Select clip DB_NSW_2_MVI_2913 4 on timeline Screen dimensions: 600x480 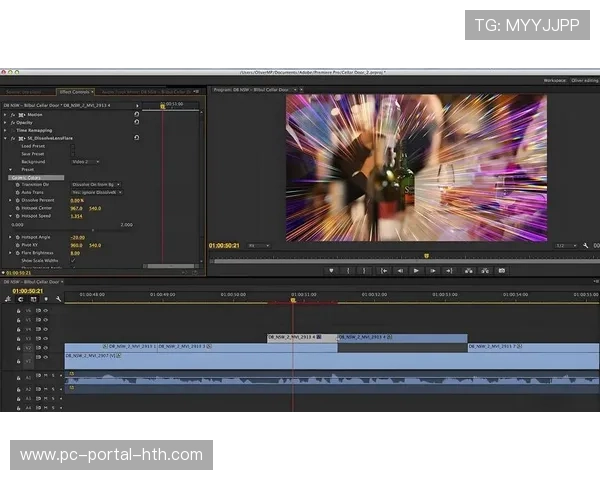coord(302,337)
